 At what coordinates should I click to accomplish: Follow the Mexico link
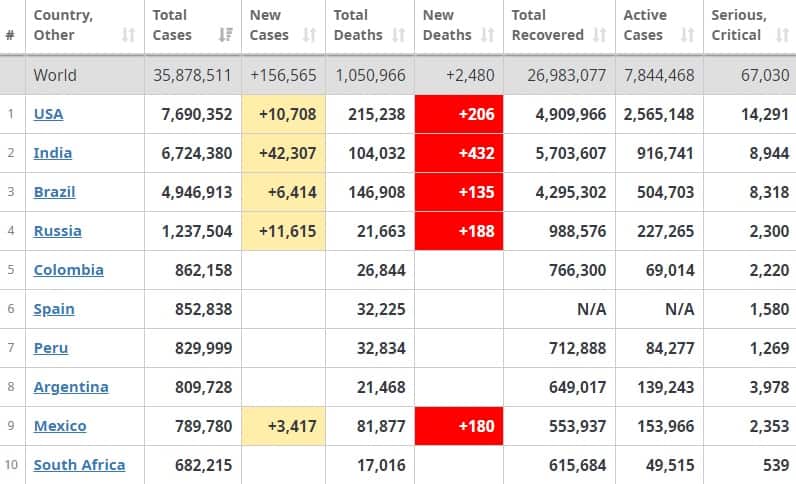tap(60, 426)
